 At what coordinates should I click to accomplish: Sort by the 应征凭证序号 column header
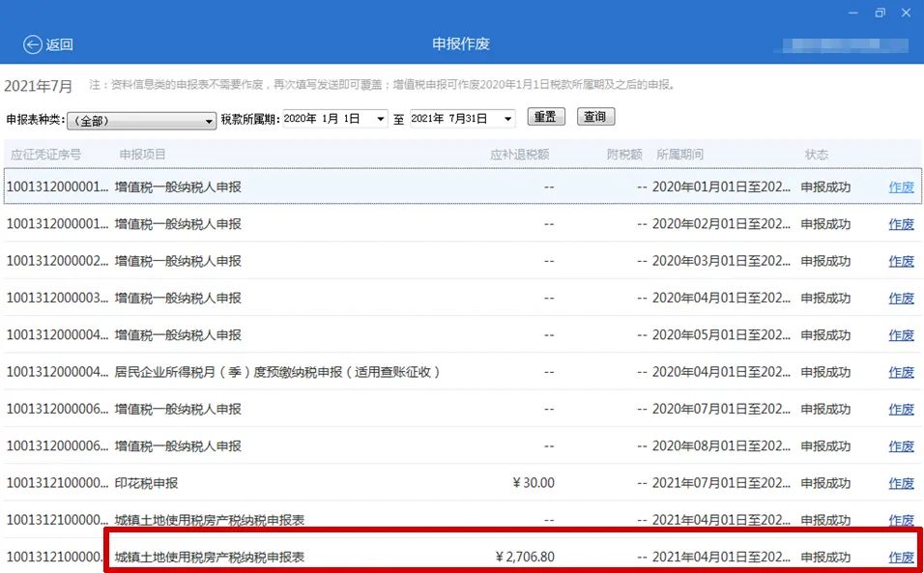(x=45, y=155)
